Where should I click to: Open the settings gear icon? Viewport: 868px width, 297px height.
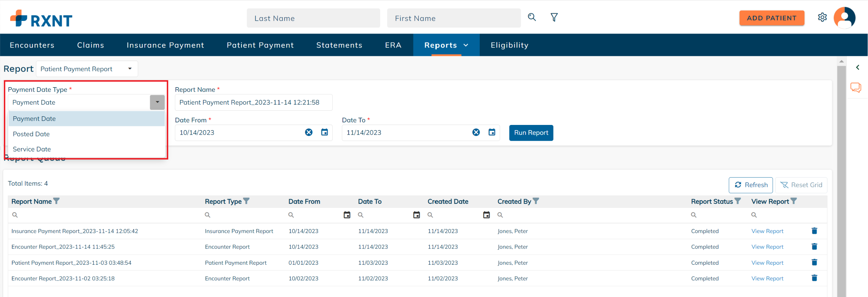click(822, 17)
